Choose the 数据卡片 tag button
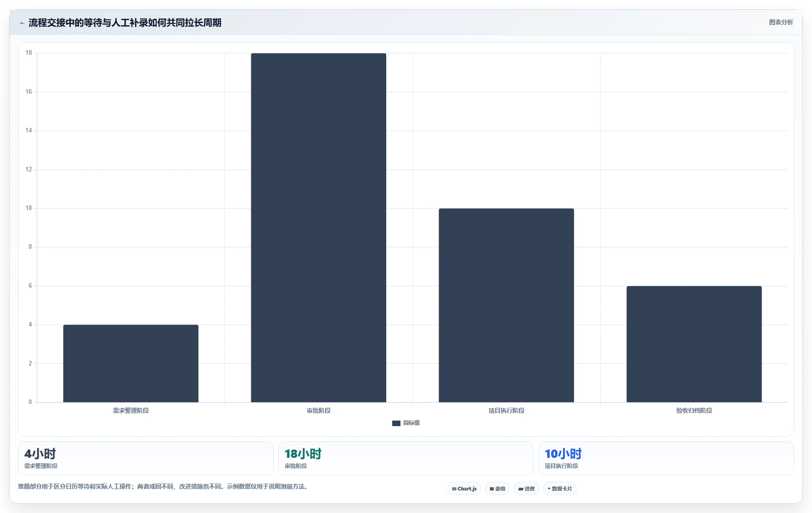812x513 pixels. [560, 489]
